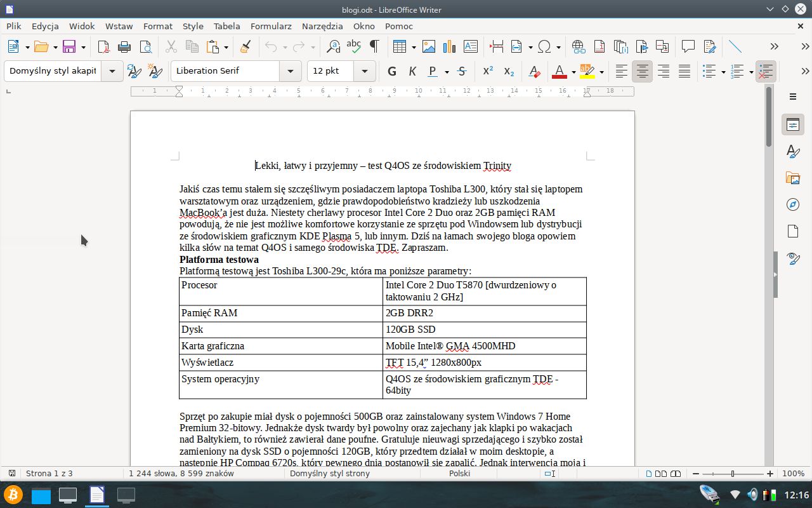Click the Special Character omega icon

click(544, 46)
